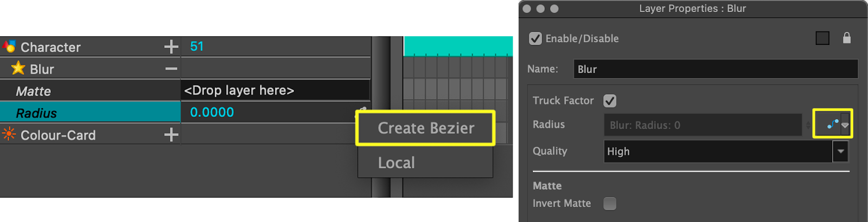Click the Radius function curve icon
The image size is (868, 222).
coord(833,125)
